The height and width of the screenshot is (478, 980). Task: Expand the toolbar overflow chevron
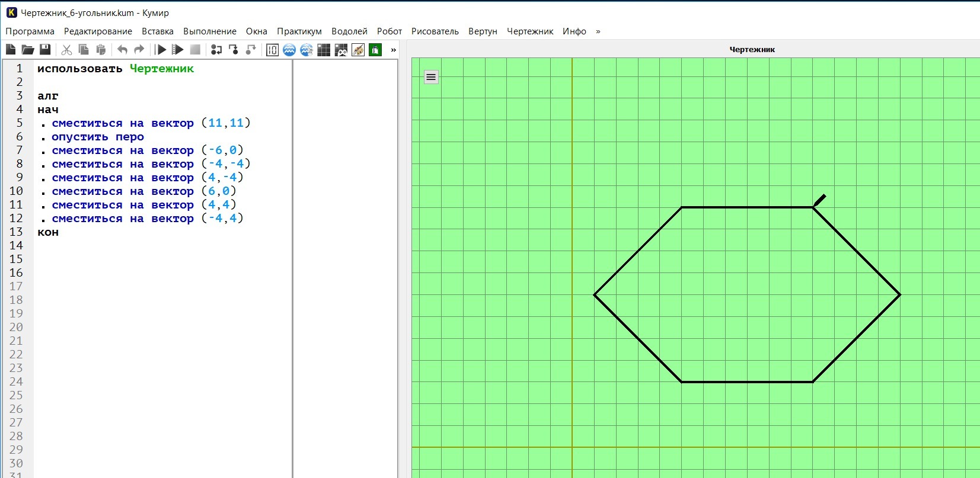point(393,50)
